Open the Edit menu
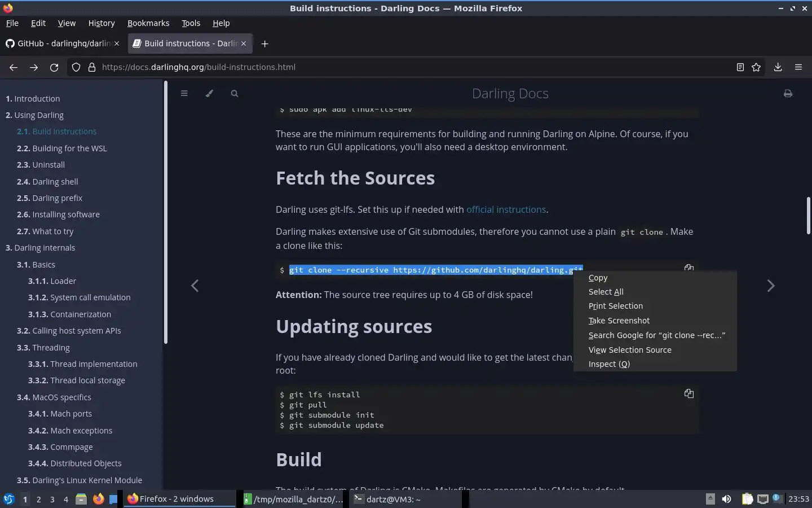The width and height of the screenshot is (812, 508). pos(38,23)
